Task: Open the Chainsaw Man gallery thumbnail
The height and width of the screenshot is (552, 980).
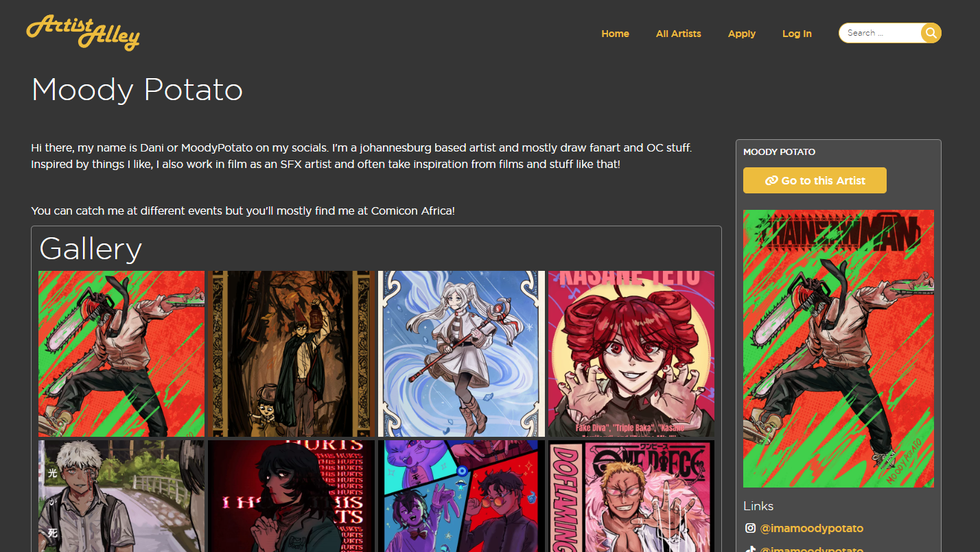Action: 121,354
